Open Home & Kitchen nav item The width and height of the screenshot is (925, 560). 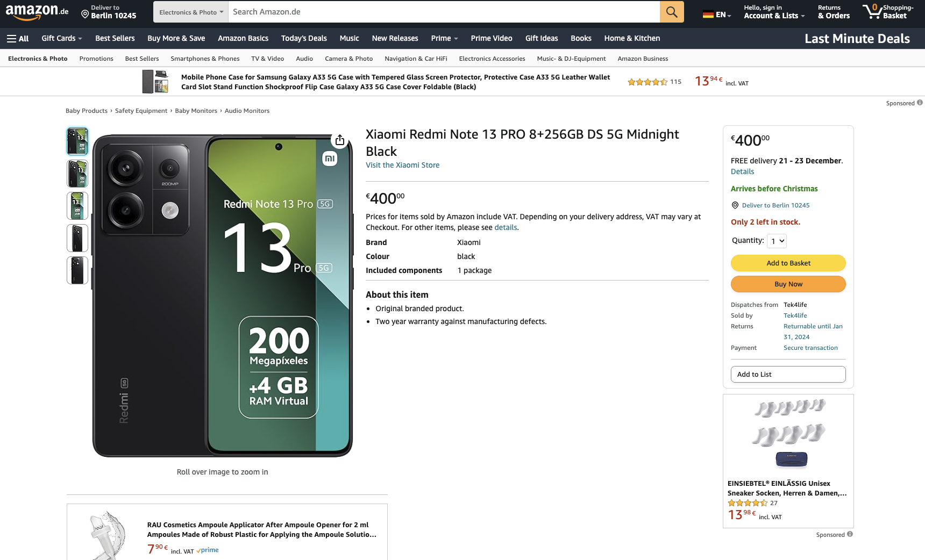click(x=632, y=39)
